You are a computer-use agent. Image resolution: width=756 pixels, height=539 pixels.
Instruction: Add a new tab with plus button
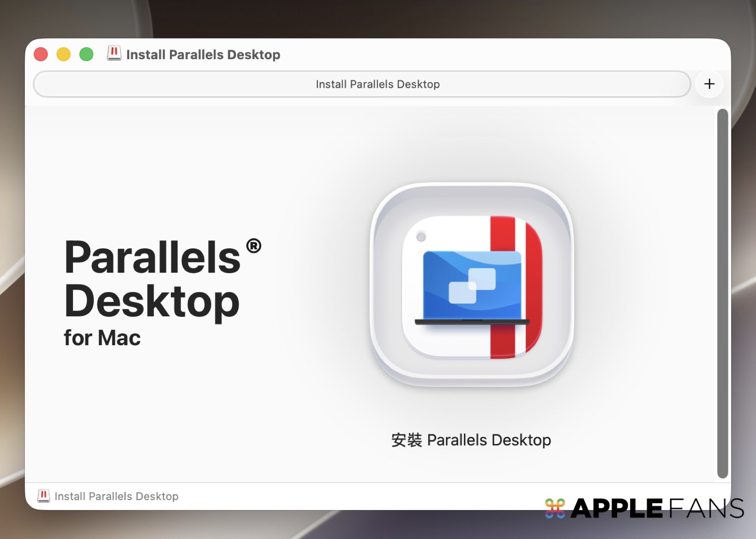point(709,84)
